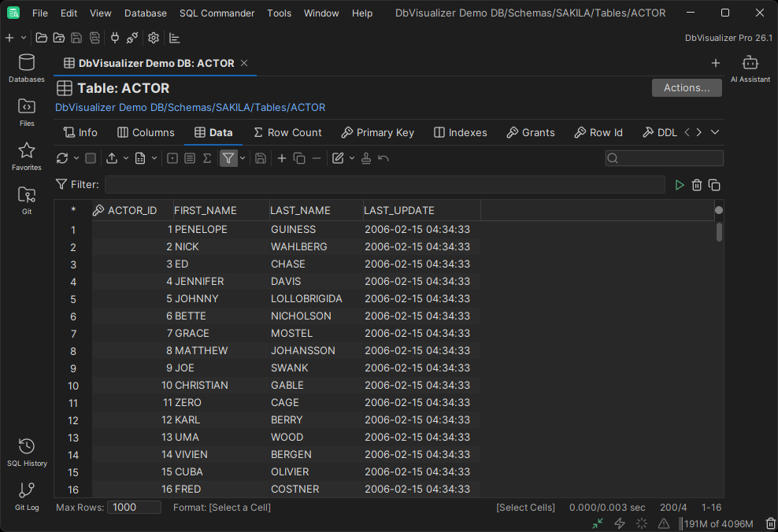Expand the edit pencil dropdown arrow
The height and width of the screenshot is (532, 778).
pos(352,158)
